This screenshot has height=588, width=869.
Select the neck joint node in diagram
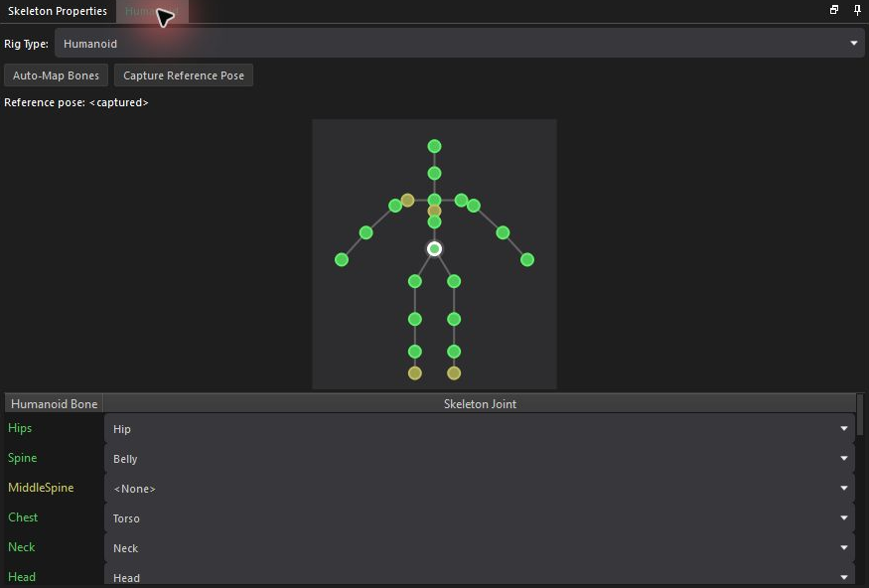coord(435,174)
